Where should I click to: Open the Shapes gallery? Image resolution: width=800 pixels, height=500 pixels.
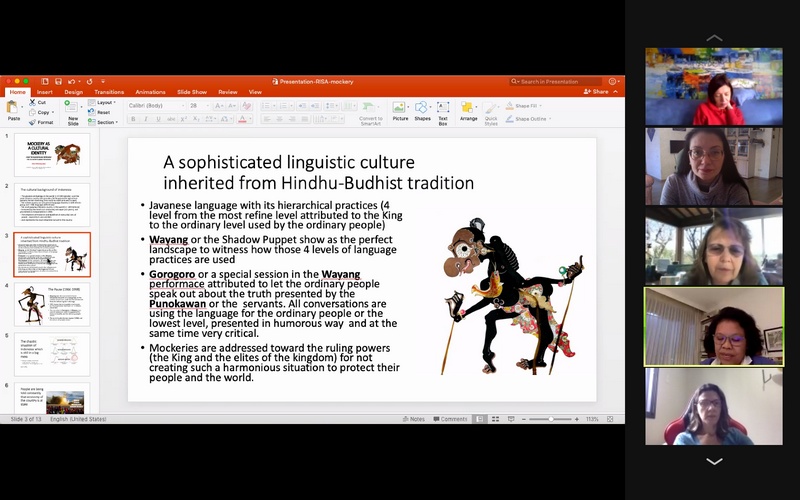point(422,109)
